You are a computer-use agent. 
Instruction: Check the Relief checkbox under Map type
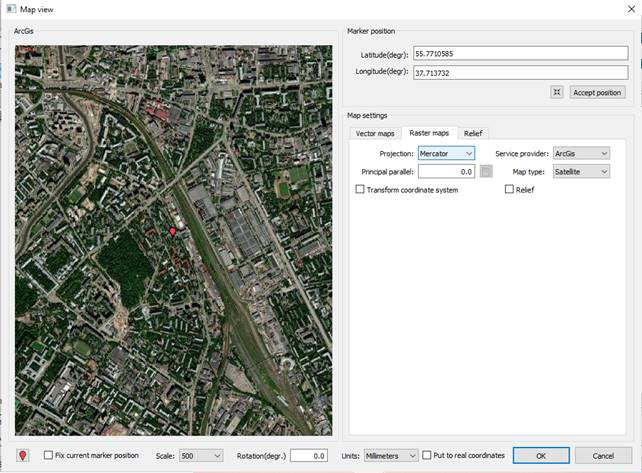pos(509,190)
